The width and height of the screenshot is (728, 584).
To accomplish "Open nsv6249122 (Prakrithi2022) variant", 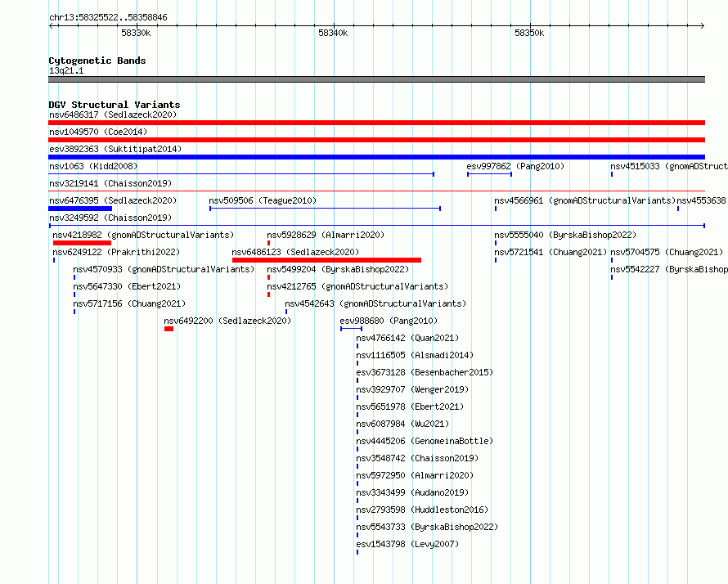I will (x=116, y=252).
